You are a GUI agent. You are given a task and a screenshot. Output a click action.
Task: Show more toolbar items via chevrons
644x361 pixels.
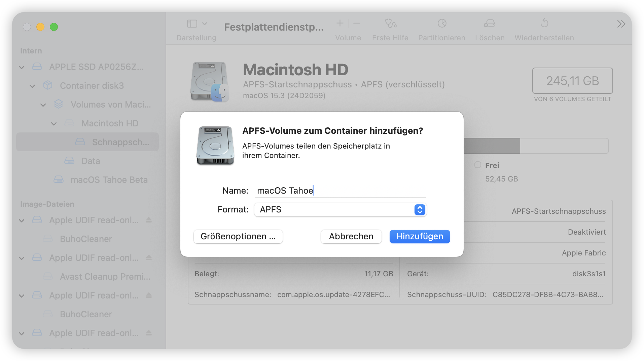tap(621, 24)
